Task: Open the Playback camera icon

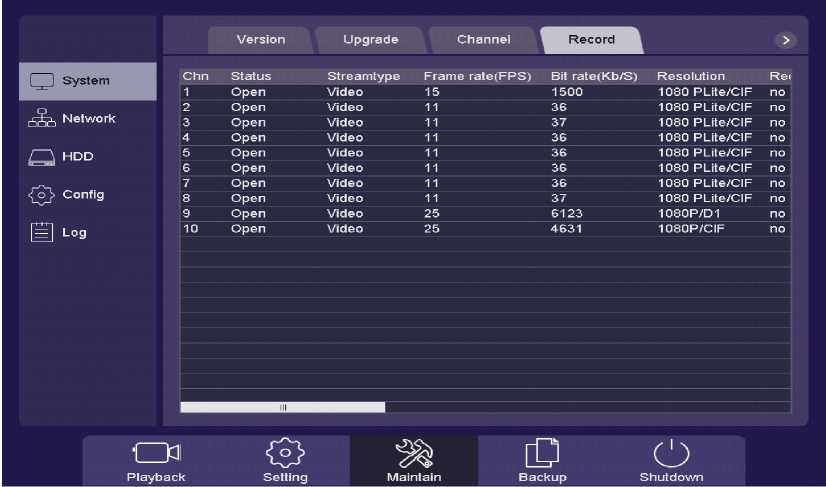Action: [x=155, y=452]
